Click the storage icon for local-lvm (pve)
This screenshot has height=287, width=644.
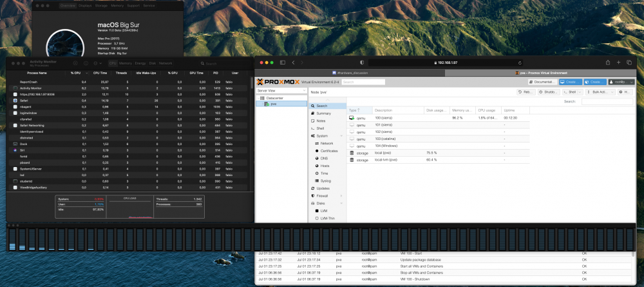tap(352, 159)
